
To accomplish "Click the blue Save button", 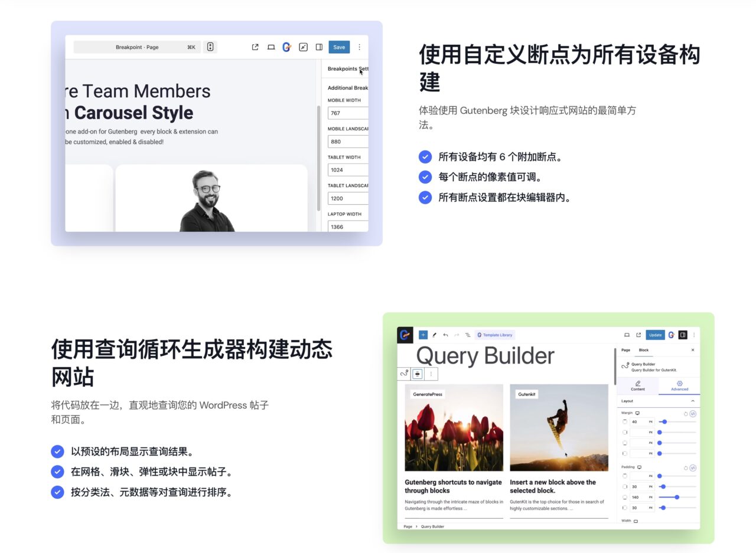I will (339, 47).
